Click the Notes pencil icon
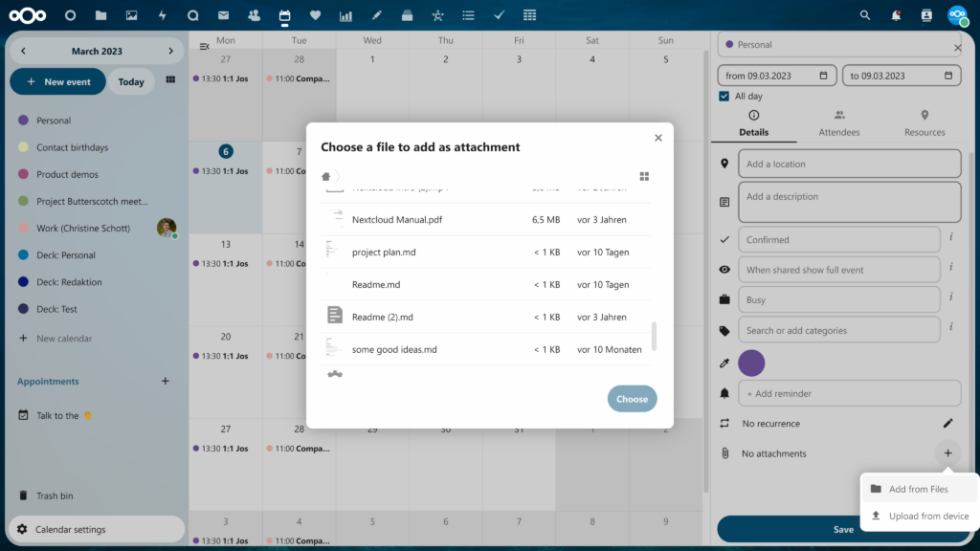Image resolution: width=980 pixels, height=551 pixels. point(375,14)
